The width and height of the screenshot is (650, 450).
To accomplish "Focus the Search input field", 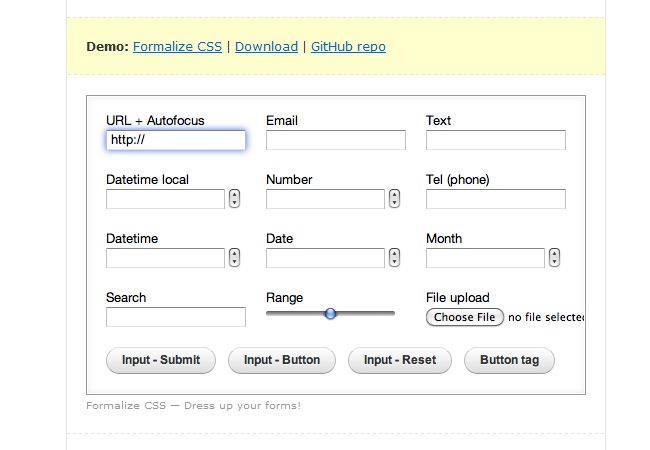I will (175, 317).
